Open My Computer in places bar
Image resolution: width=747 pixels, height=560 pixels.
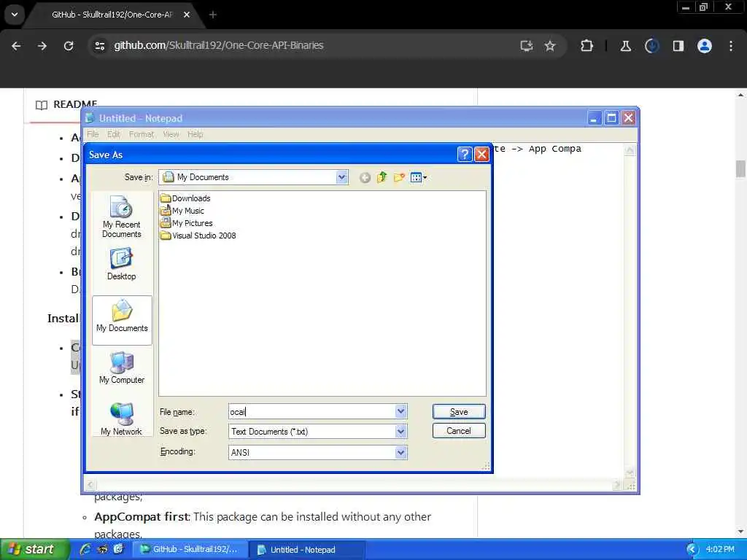tap(122, 367)
